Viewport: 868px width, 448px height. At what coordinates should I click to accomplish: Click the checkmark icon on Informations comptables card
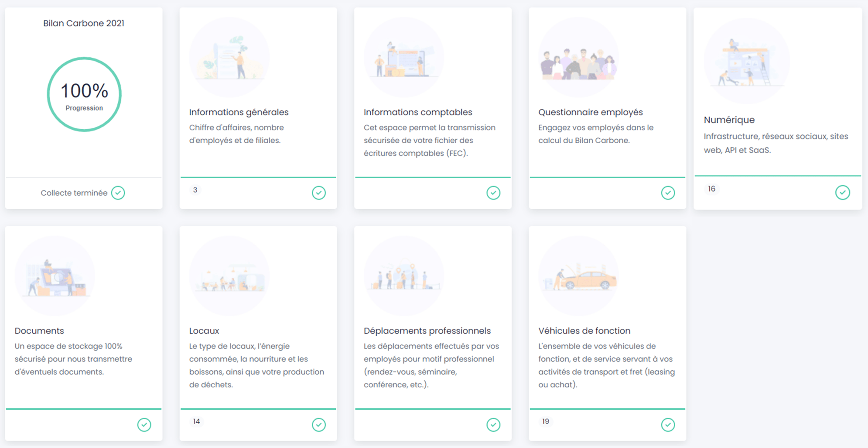(x=493, y=193)
